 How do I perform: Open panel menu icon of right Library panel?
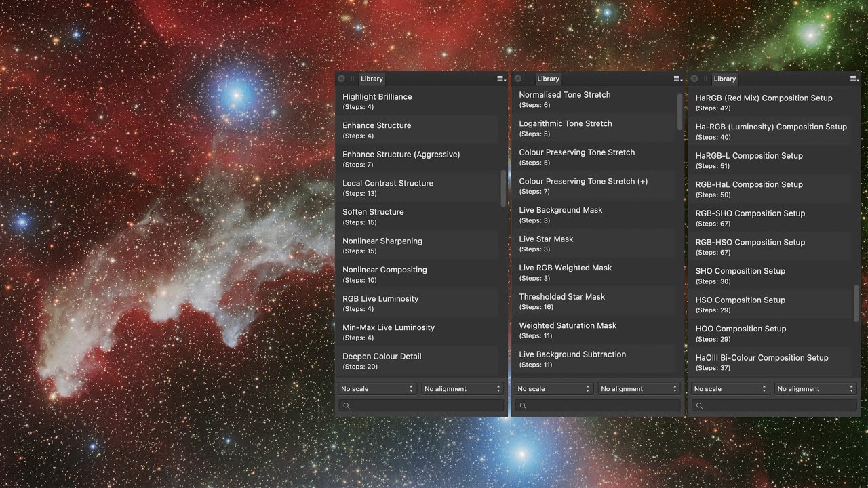coord(854,79)
